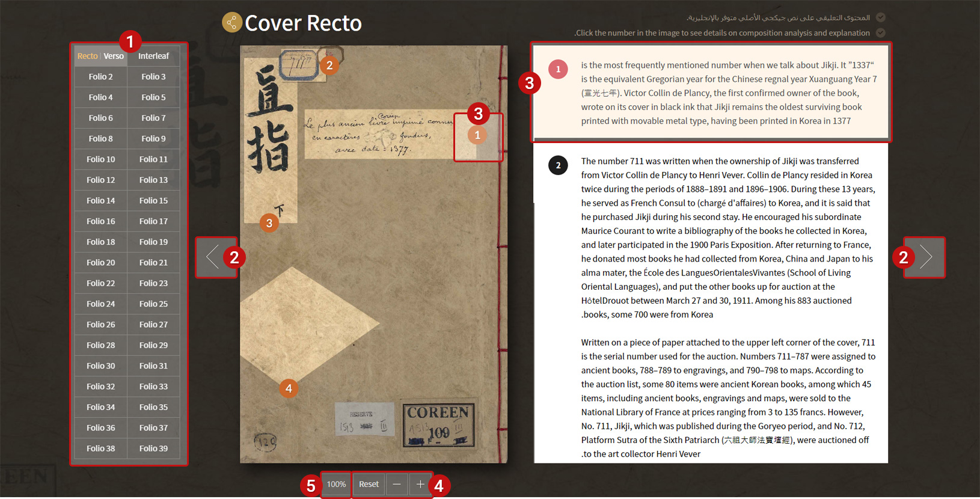Go to Folio 11
This screenshot has width=980, height=499.
(x=154, y=159)
